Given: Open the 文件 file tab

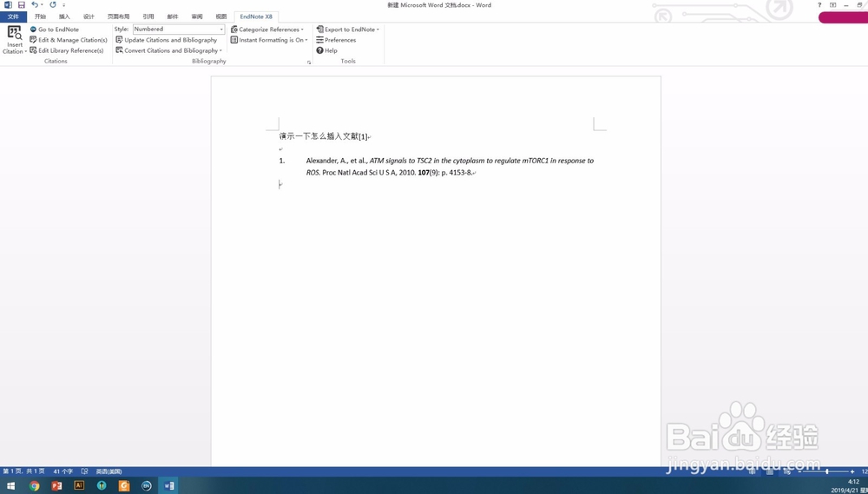Looking at the screenshot, I should [x=13, y=16].
